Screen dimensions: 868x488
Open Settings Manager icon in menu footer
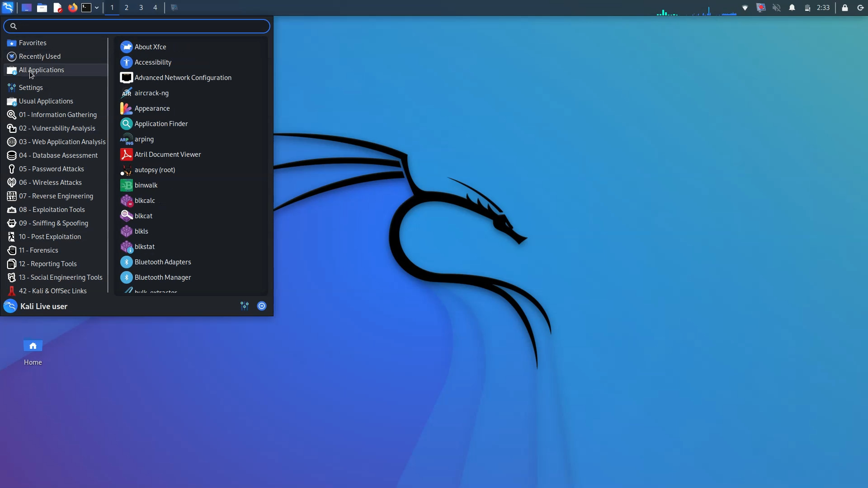[x=245, y=306]
